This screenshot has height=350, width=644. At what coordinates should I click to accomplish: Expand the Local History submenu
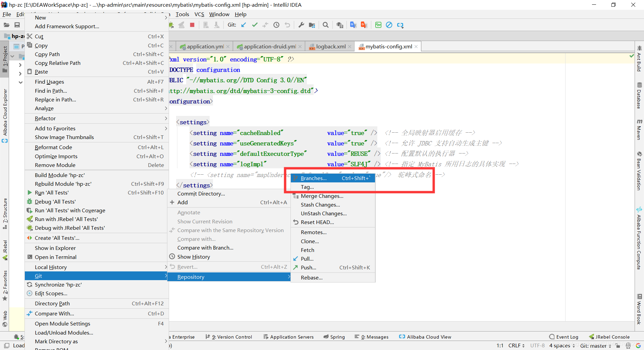pyautogui.click(x=97, y=267)
